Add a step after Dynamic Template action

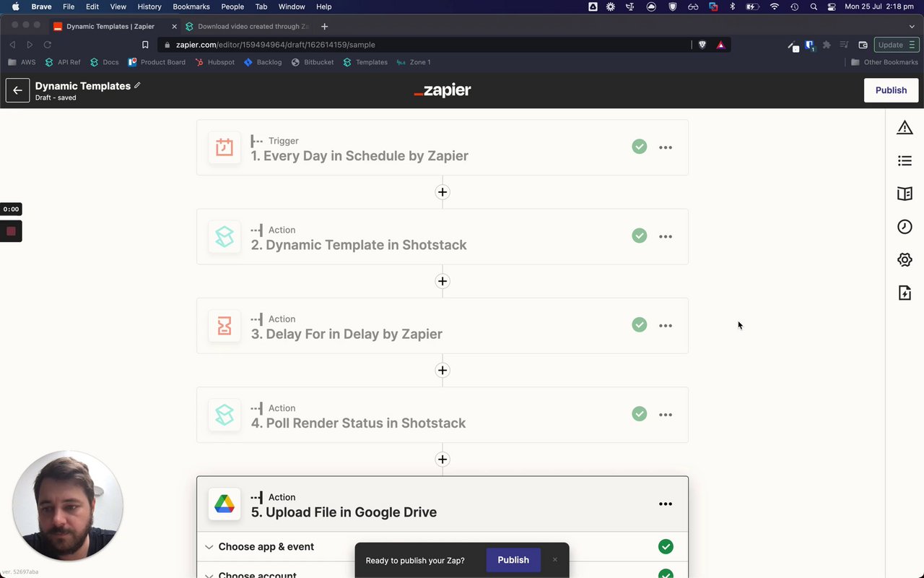pos(443,281)
